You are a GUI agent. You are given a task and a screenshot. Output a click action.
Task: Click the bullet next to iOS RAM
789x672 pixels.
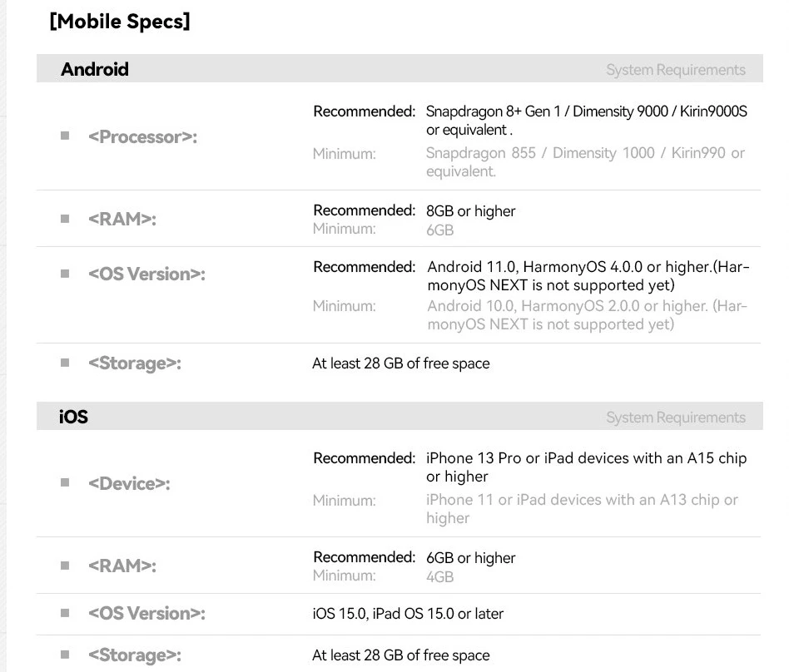coord(65,566)
